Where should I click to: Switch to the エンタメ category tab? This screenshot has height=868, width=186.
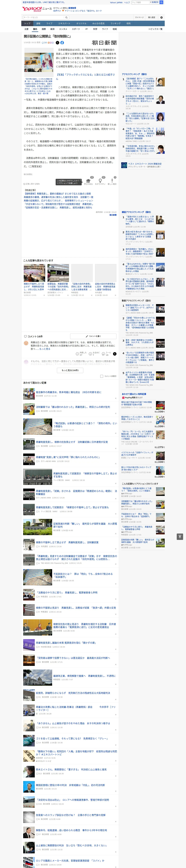tap(63, 29)
